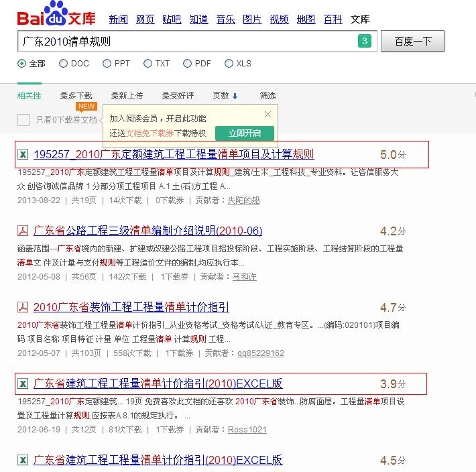Select the DOC file type radio
Screen dimensions: 476x472
63,64
